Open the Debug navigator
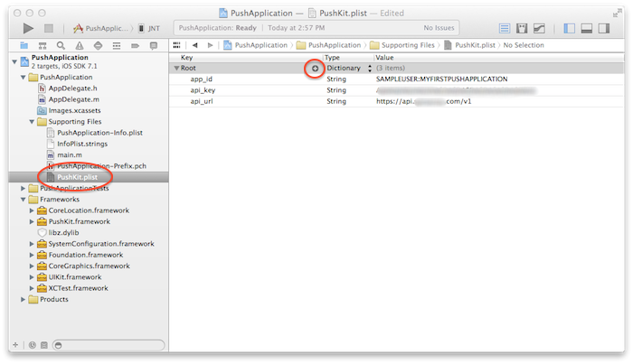633x364 pixels. click(117, 45)
